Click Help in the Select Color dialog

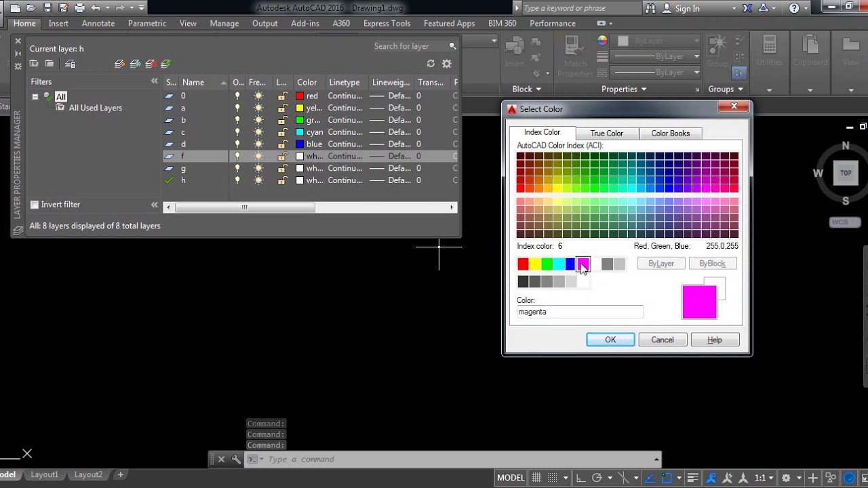click(x=715, y=340)
